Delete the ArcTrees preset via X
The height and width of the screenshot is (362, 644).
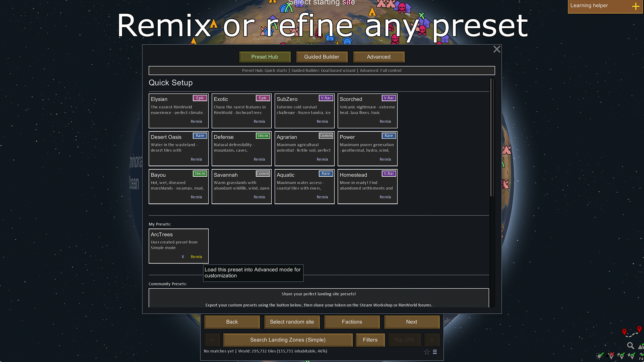183,257
